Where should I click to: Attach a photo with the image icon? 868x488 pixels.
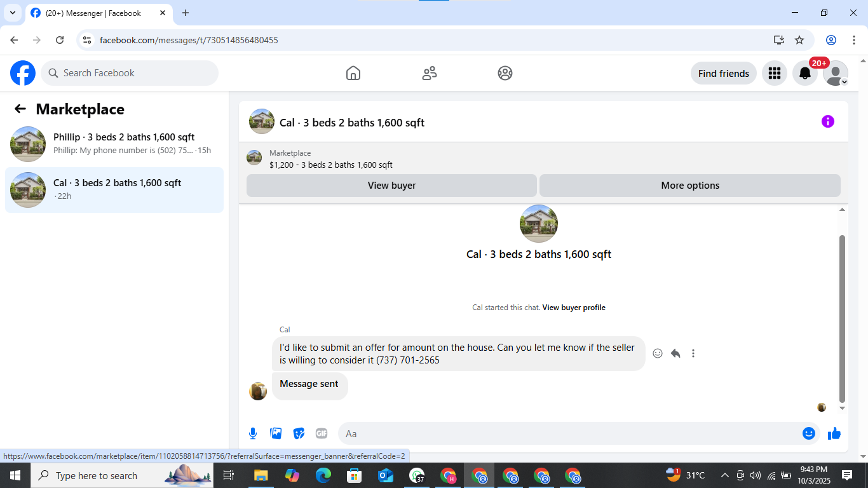point(276,433)
